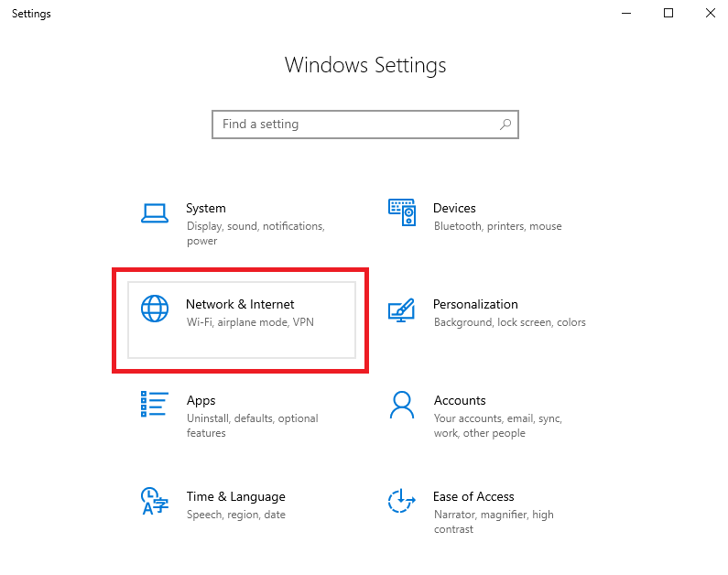Viewport: 728px width, 575px height.
Task: Click 'Wi-Fi, airplane mode, VPN' description
Action: tap(250, 322)
